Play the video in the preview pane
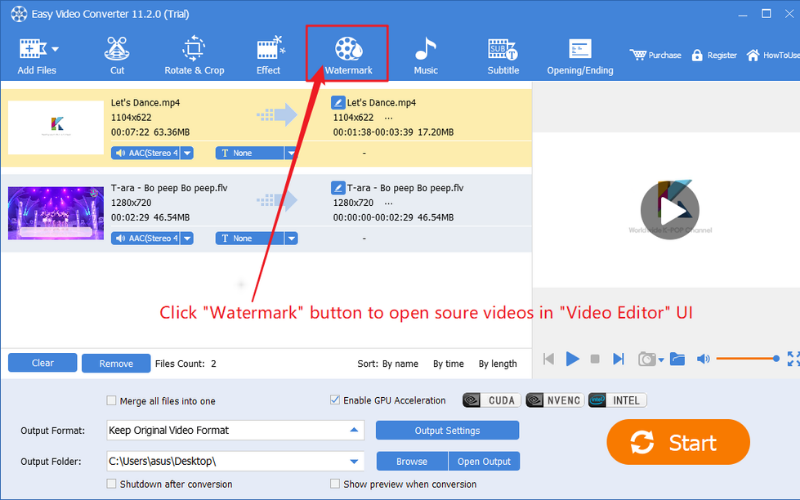Image resolution: width=800 pixels, height=500 pixels. 670,210
